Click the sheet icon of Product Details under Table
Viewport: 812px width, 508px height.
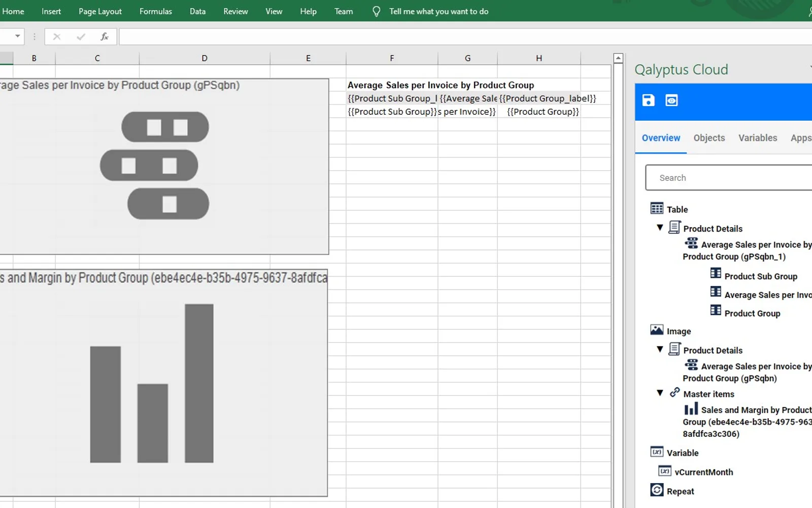674,227
